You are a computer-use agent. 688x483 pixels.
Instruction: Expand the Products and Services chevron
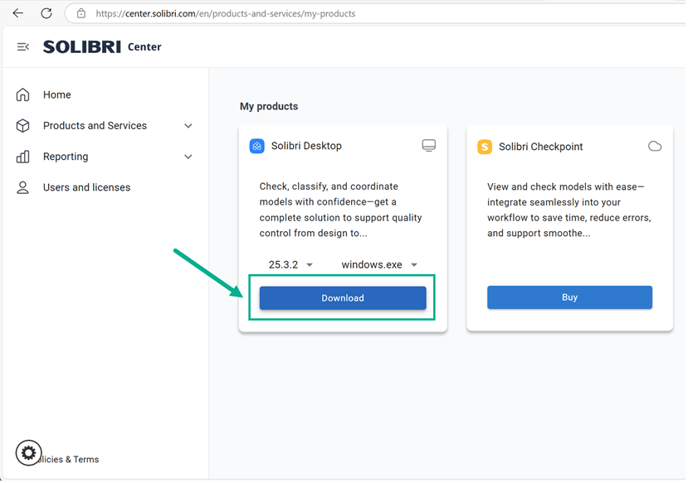click(188, 126)
